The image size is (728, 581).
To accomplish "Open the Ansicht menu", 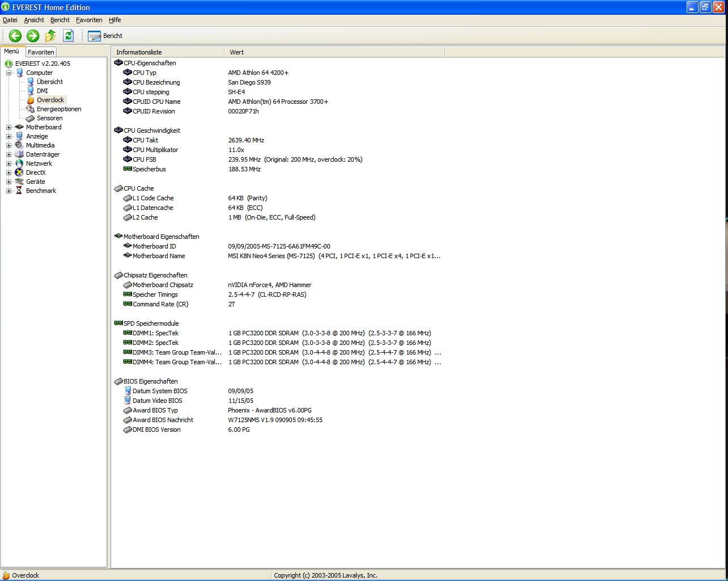I will 34,20.
